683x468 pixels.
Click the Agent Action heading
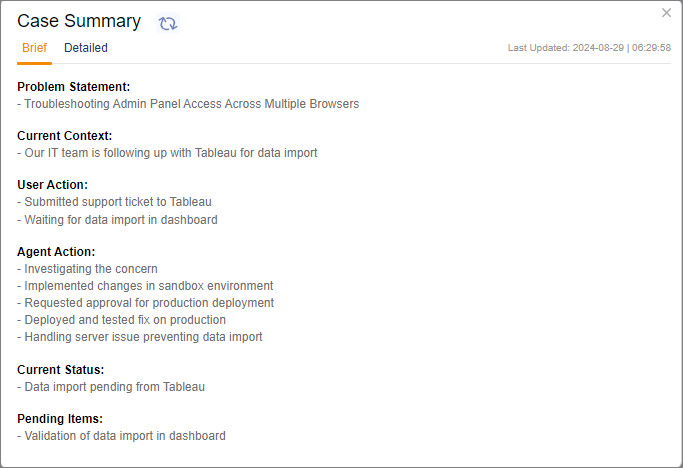point(57,252)
